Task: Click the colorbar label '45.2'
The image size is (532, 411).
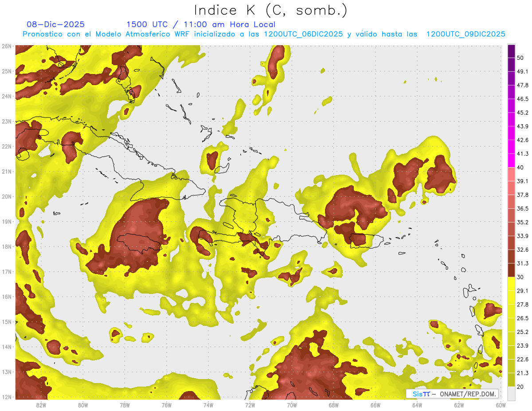Action: pos(522,113)
